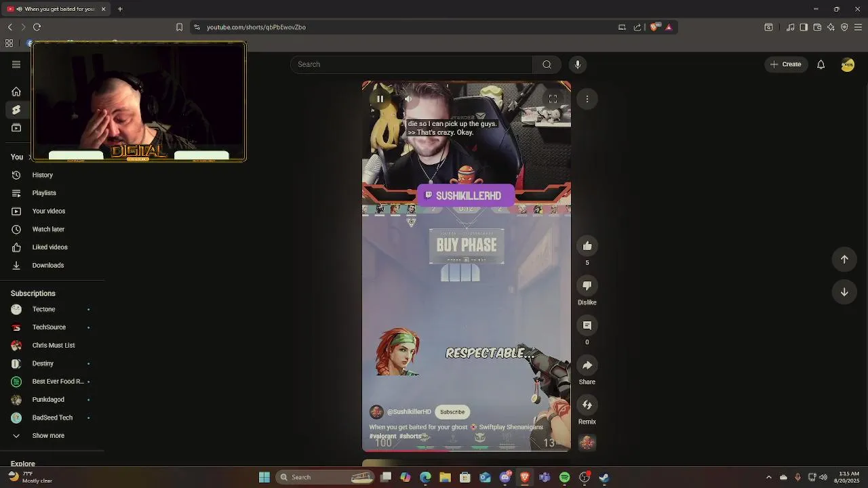Toggle the YouTube hamburger guide menu
Viewport: 868px width, 488px height.
click(x=16, y=64)
